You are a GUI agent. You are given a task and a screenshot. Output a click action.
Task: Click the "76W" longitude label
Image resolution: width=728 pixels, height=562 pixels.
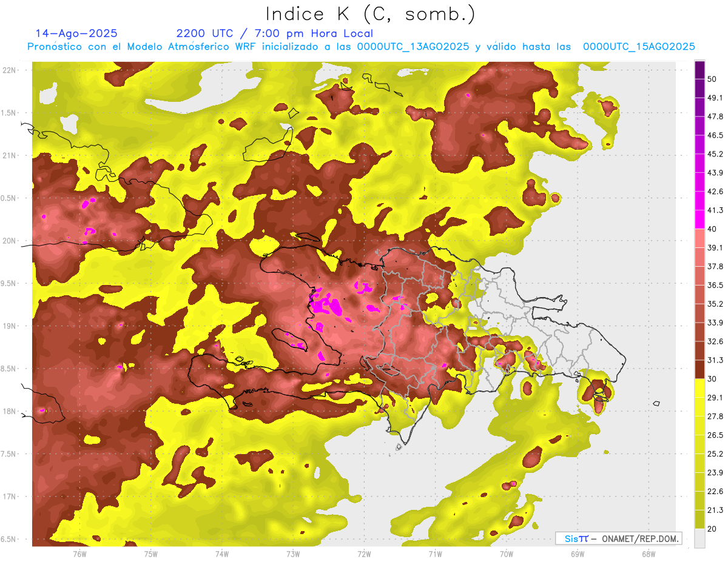point(80,554)
